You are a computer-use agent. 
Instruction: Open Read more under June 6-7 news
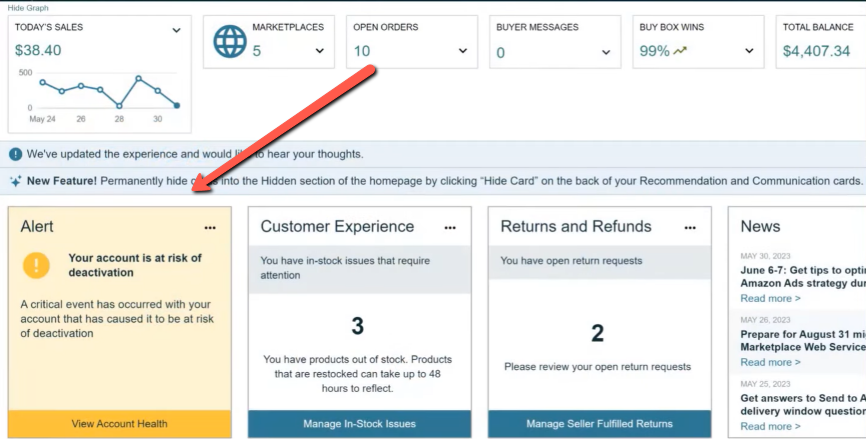coord(770,298)
